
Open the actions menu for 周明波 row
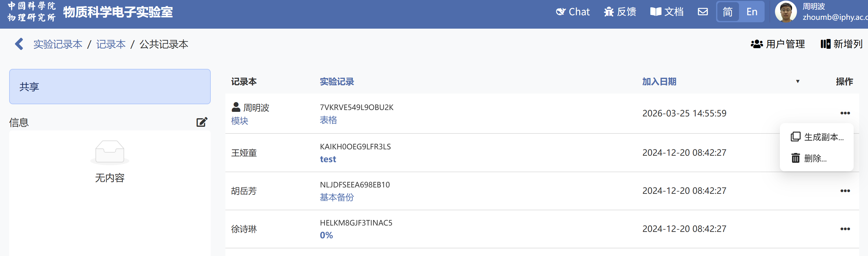point(845,113)
